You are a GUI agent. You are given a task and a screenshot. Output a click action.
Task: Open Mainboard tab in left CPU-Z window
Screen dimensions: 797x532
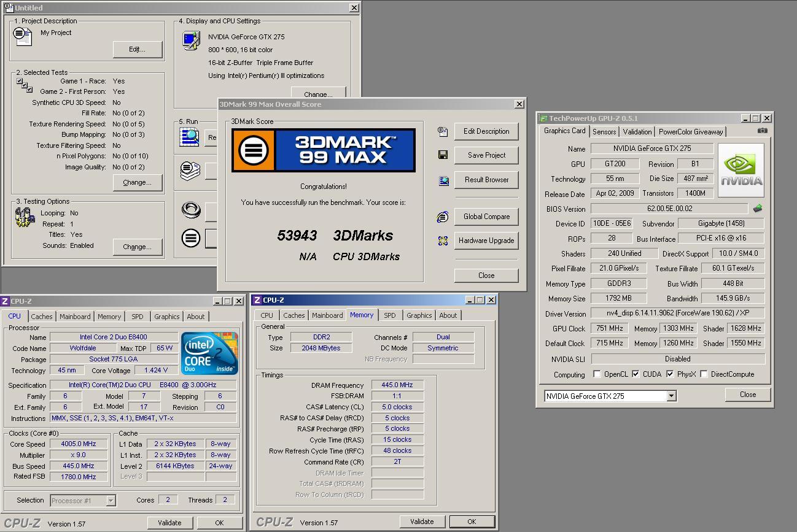coord(75,317)
